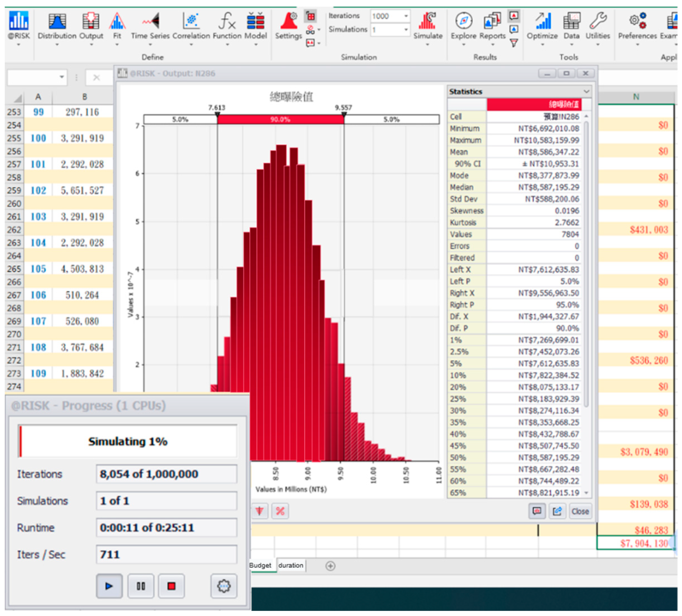Image resolution: width=682 pixels, height=616 pixels.
Task: Stop the simulation with red square
Action: pyautogui.click(x=172, y=586)
